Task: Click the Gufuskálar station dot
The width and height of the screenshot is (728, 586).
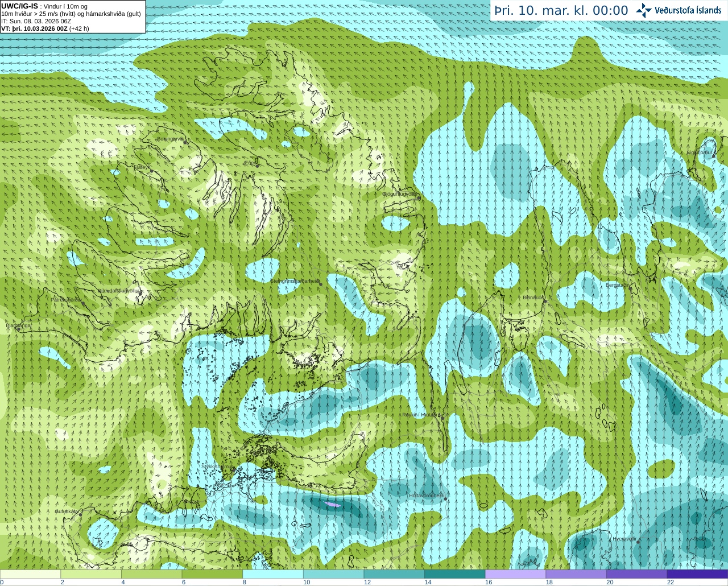Action: pos(80,514)
